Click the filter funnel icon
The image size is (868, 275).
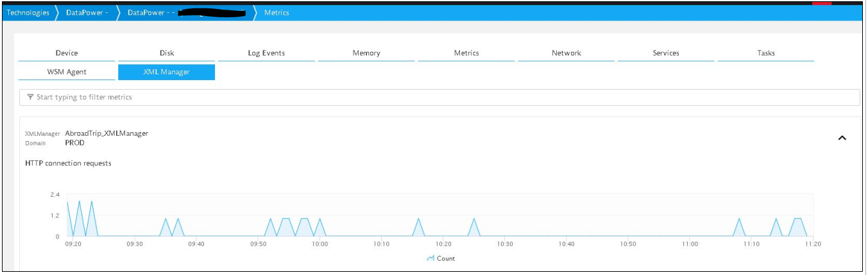click(x=30, y=97)
